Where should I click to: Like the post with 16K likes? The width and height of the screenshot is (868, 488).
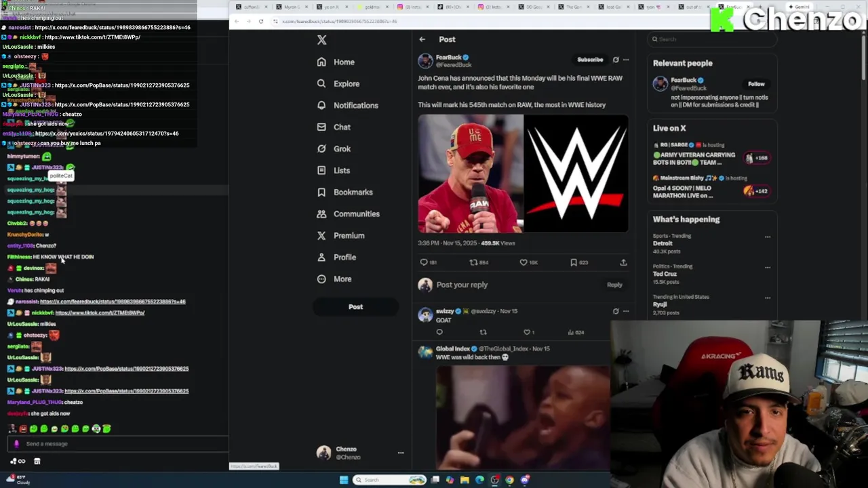click(528, 262)
